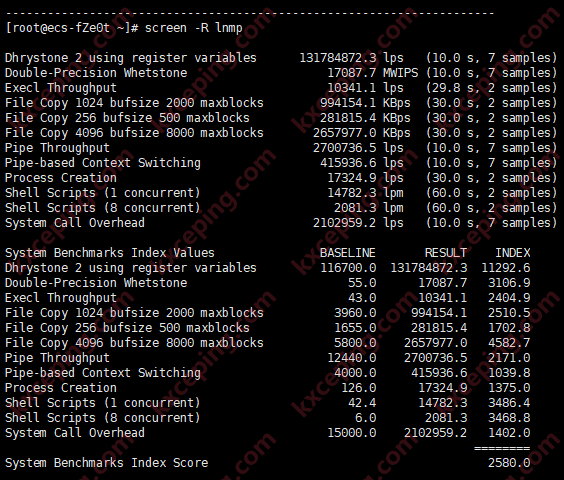Click the result value '131784872.3' in the index table
The image size is (564, 480).
tap(429, 268)
